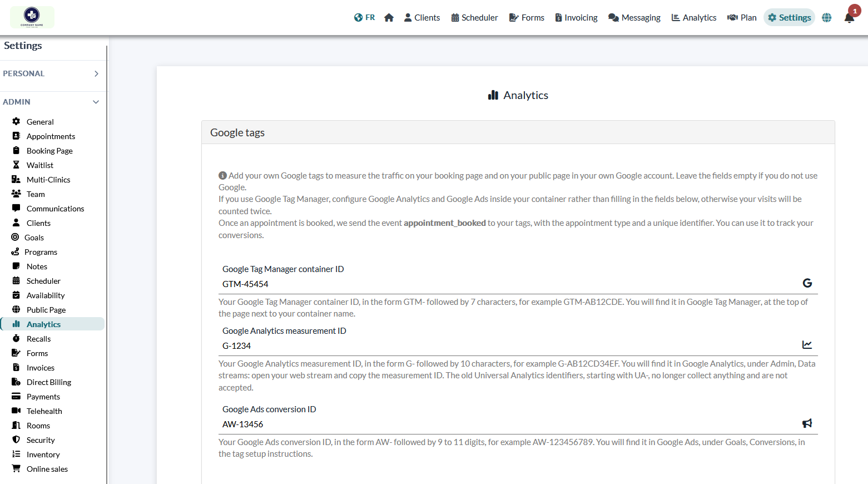868x484 pixels.
Task: Open Multi-Clinics settings icon
Action: point(16,179)
